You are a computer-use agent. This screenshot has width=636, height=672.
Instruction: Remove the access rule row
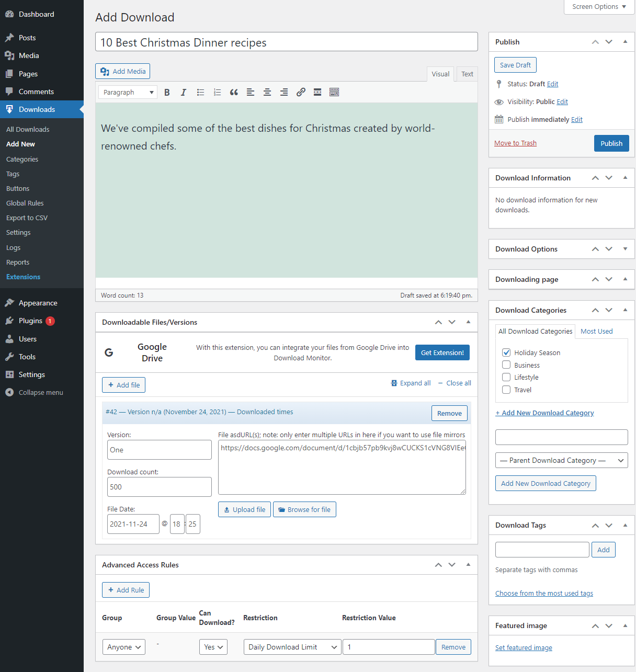(x=453, y=647)
